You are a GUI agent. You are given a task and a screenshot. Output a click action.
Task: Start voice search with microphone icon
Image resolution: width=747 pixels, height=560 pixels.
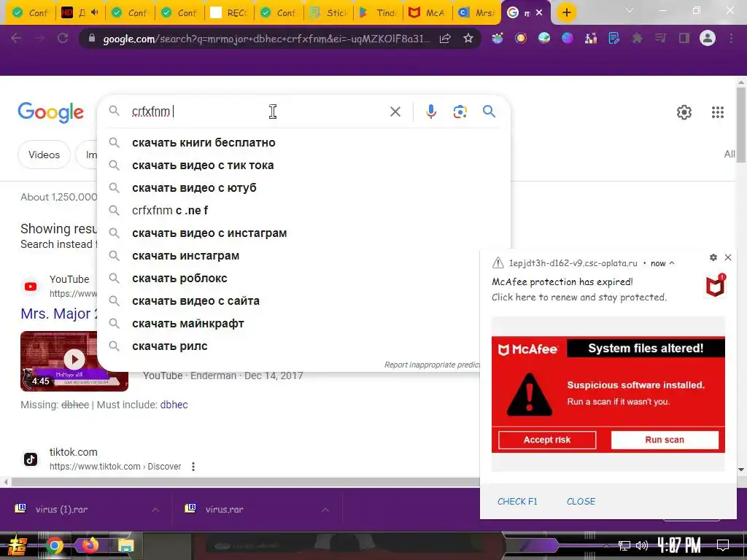point(430,112)
